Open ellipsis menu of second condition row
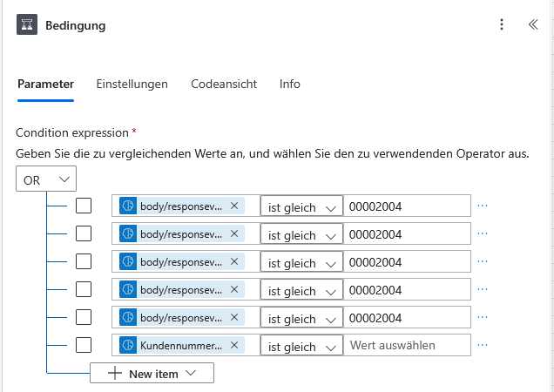 pos(483,233)
